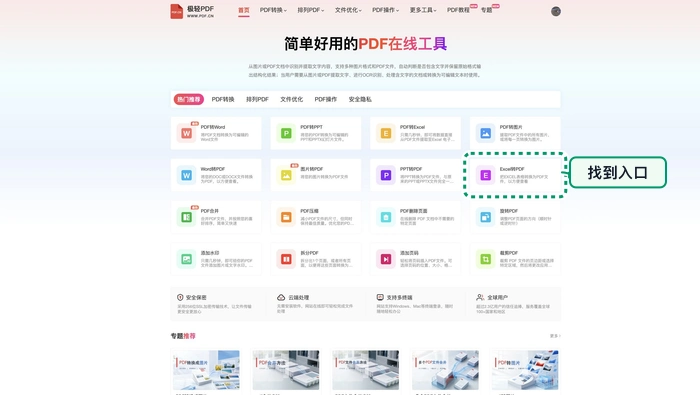Expand the PDF转换 dropdown in the top navigation
Image resolution: width=700 pixels, height=395 pixels.
pos(273,10)
